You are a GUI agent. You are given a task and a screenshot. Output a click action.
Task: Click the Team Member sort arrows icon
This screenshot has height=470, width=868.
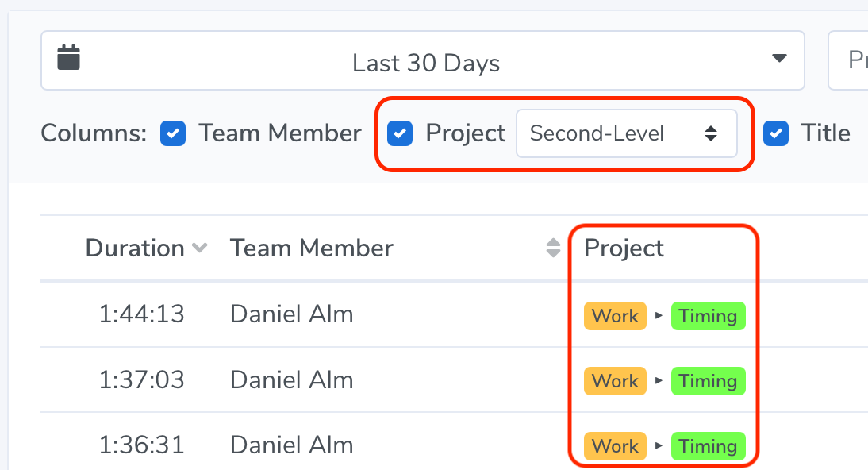(553, 248)
